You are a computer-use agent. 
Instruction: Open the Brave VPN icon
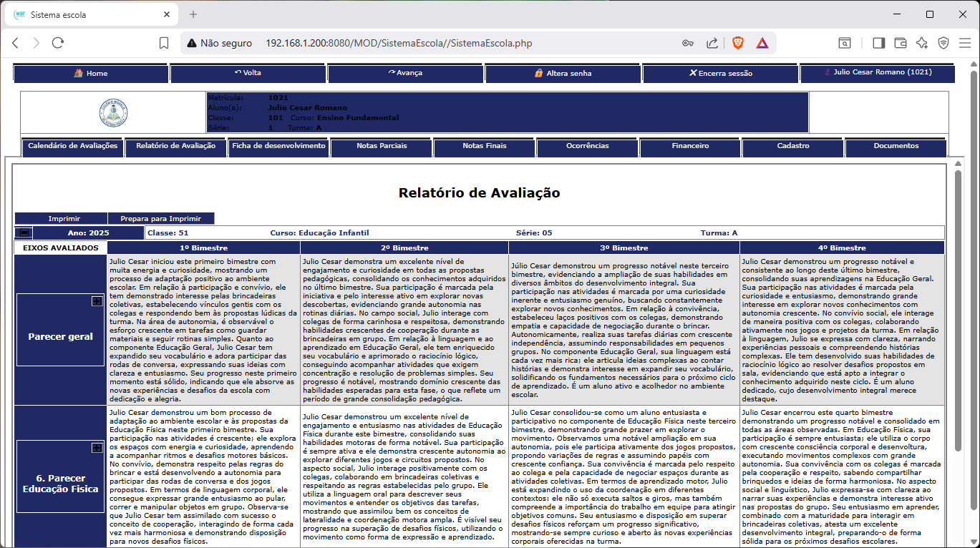pos(943,43)
